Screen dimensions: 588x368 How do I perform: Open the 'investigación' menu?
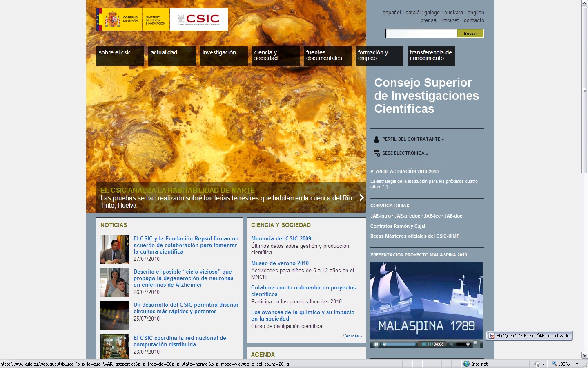tap(224, 56)
